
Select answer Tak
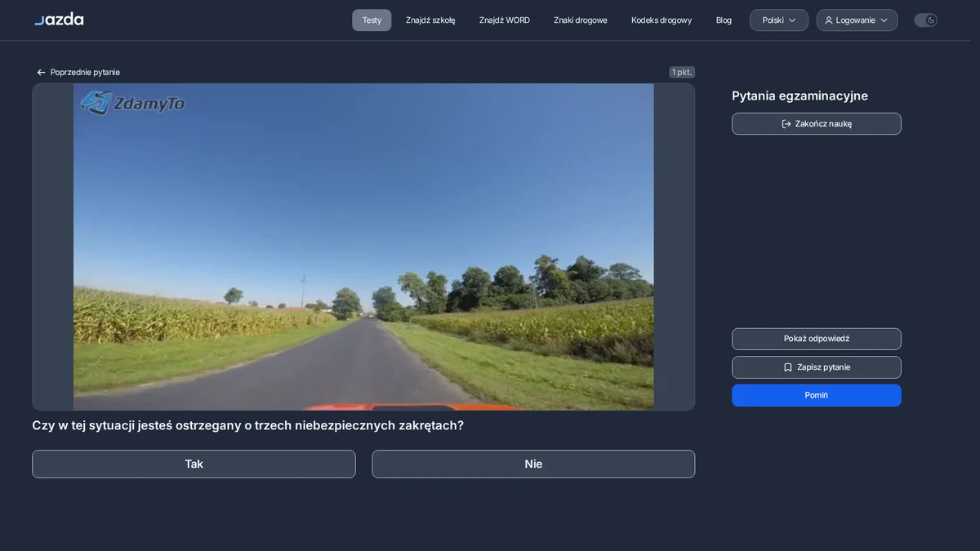(x=194, y=464)
